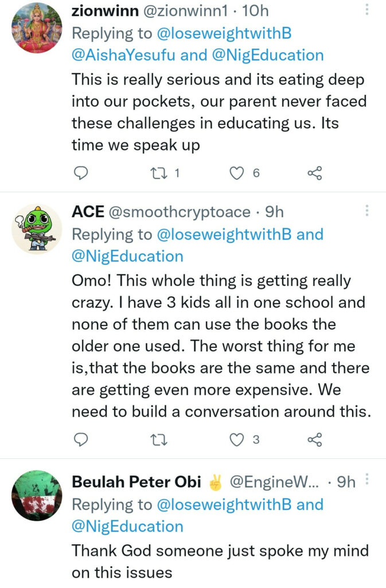The width and height of the screenshot is (386, 588).
Task: Open Beulah Peter Obi's display name
Action: click(x=137, y=482)
